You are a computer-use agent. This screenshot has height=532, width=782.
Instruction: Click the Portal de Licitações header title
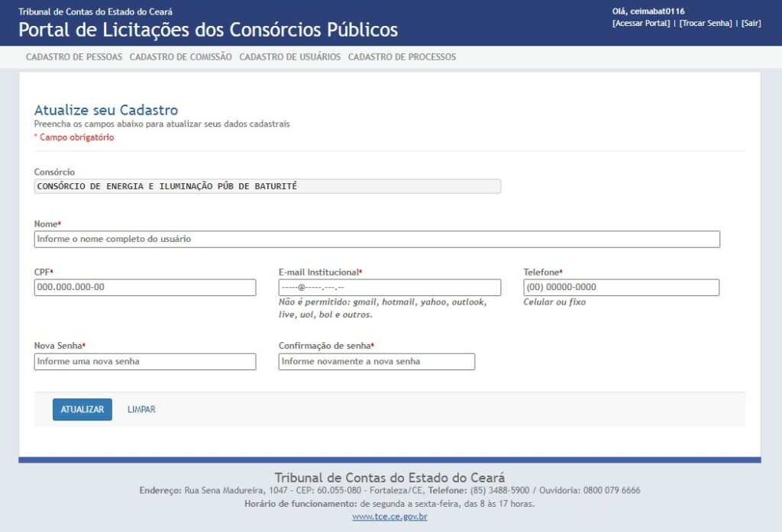click(208, 30)
